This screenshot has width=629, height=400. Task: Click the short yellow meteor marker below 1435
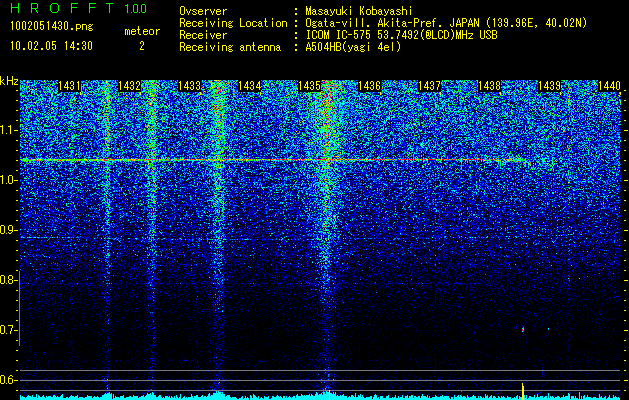[329, 395]
